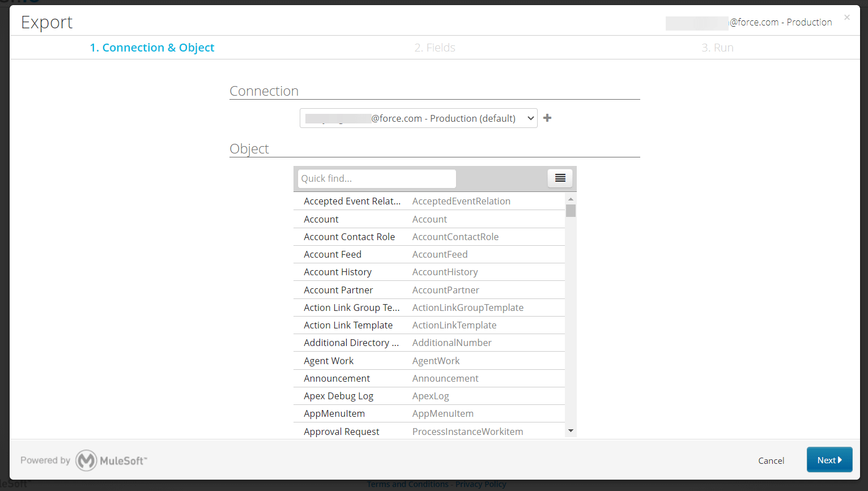Select Connection & Object step
The height and width of the screenshot is (491, 868).
click(x=152, y=48)
